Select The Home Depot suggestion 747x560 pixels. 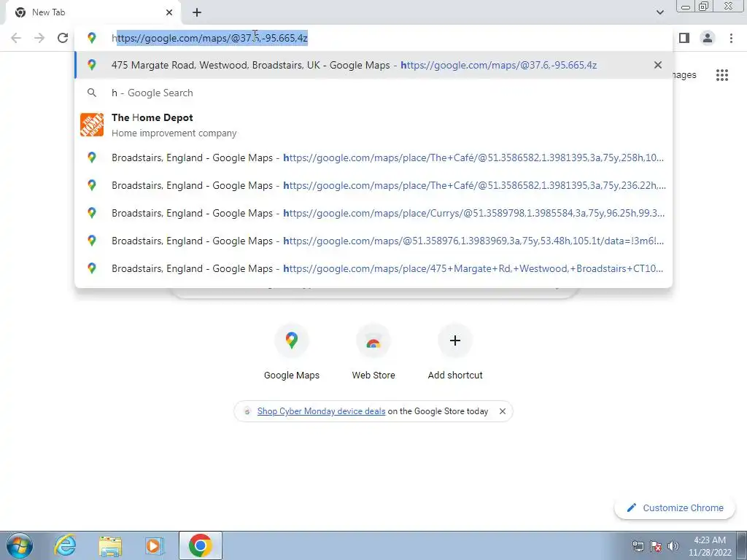(373, 125)
